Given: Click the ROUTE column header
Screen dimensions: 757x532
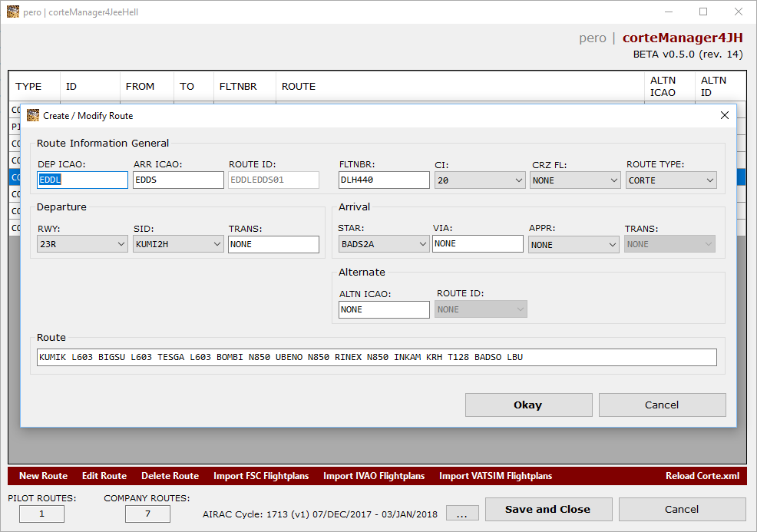Looking at the screenshot, I should click(x=460, y=87).
